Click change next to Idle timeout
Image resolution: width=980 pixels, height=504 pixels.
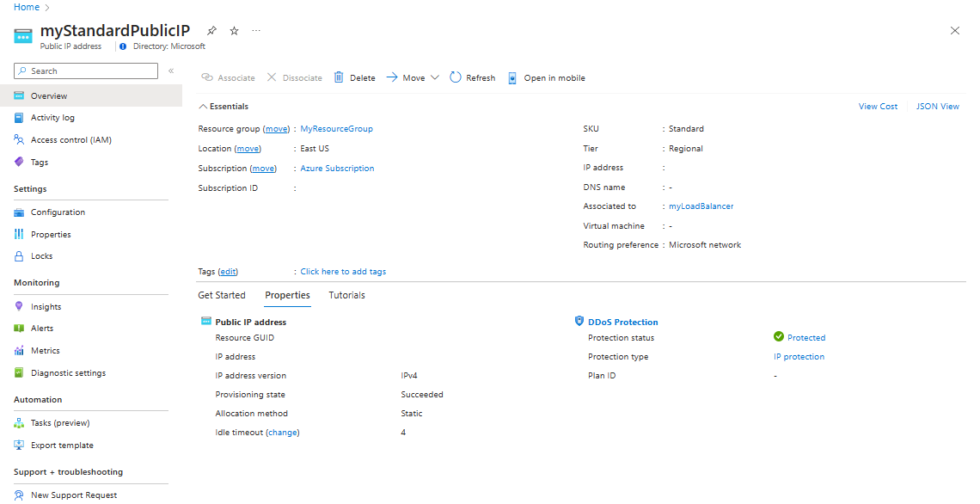(x=283, y=433)
